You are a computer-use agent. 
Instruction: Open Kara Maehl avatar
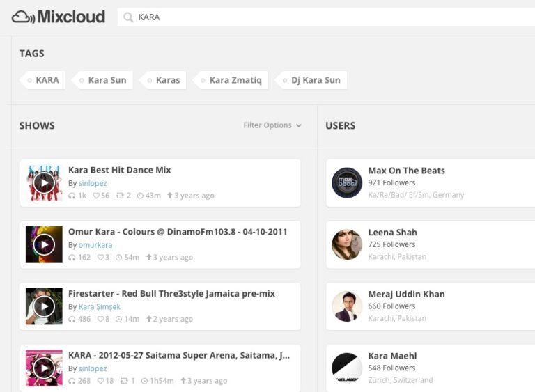coord(347,368)
